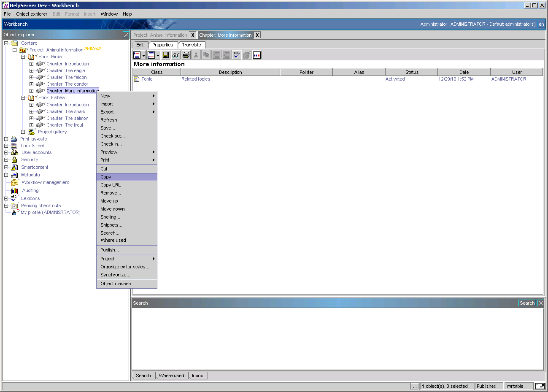Screen dimensions: 548x392
Task: Save using the floppy disk toolbar icon
Action: tap(166, 55)
